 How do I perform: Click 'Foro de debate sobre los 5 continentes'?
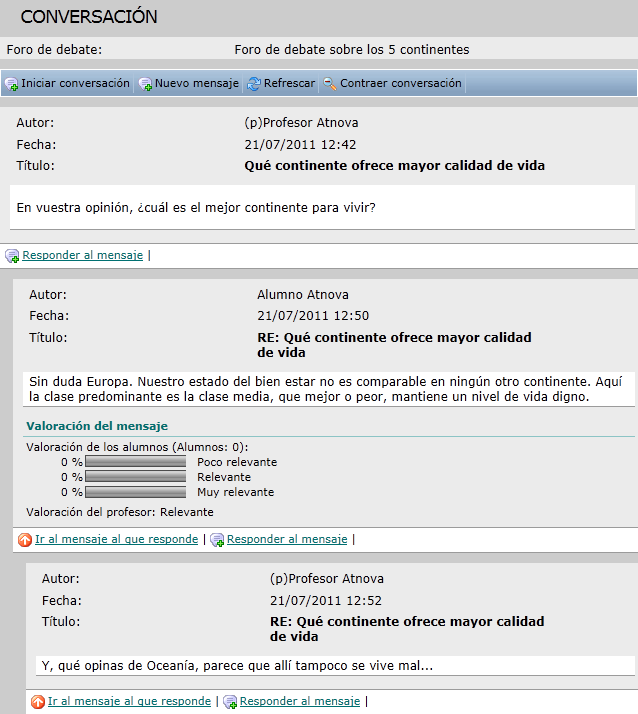[x=352, y=50]
